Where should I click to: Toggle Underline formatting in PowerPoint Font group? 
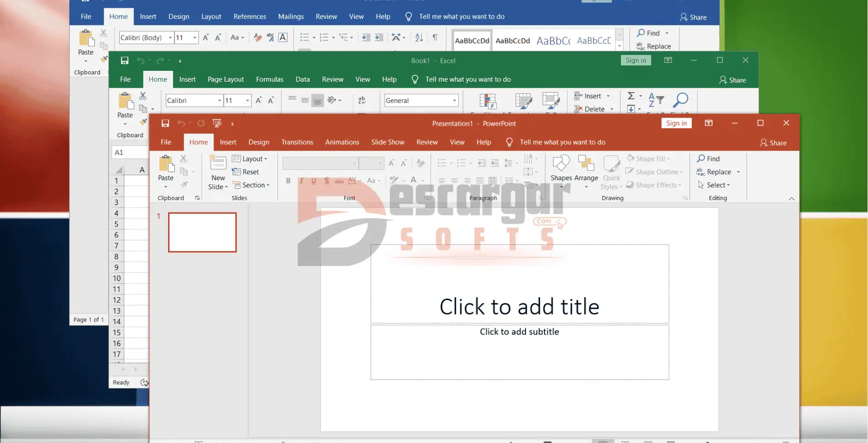pyautogui.click(x=313, y=181)
